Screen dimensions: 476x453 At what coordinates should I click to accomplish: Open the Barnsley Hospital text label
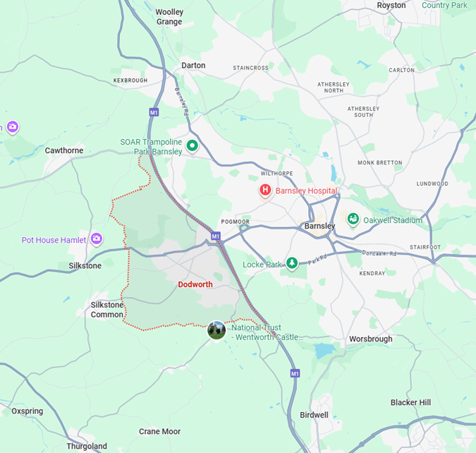click(306, 191)
